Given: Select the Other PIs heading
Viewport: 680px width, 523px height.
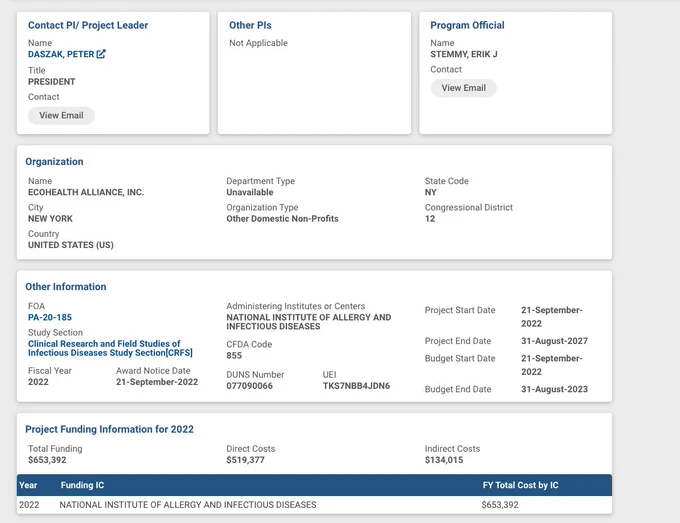Looking at the screenshot, I should (250, 25).
